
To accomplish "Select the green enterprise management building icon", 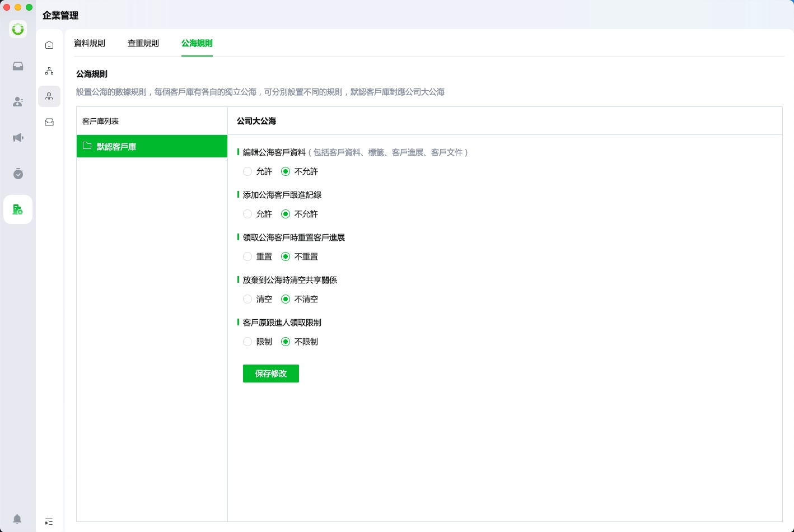I will click(18, 209).
